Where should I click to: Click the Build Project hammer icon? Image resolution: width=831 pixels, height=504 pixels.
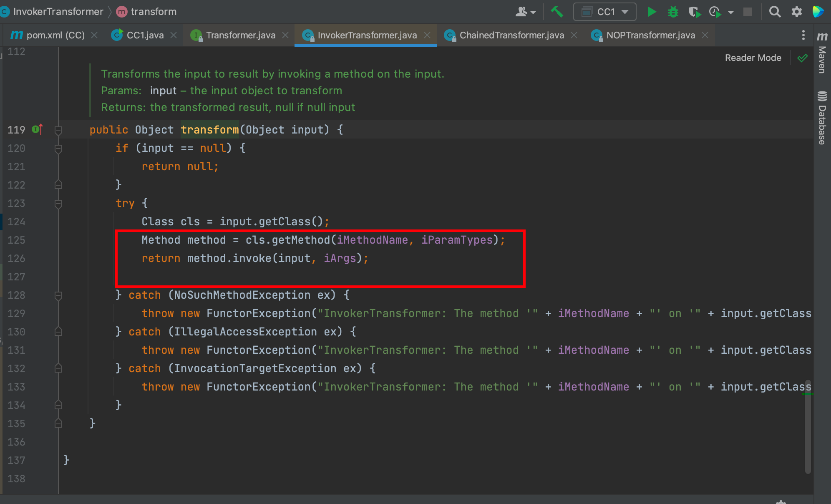(557, 12)
